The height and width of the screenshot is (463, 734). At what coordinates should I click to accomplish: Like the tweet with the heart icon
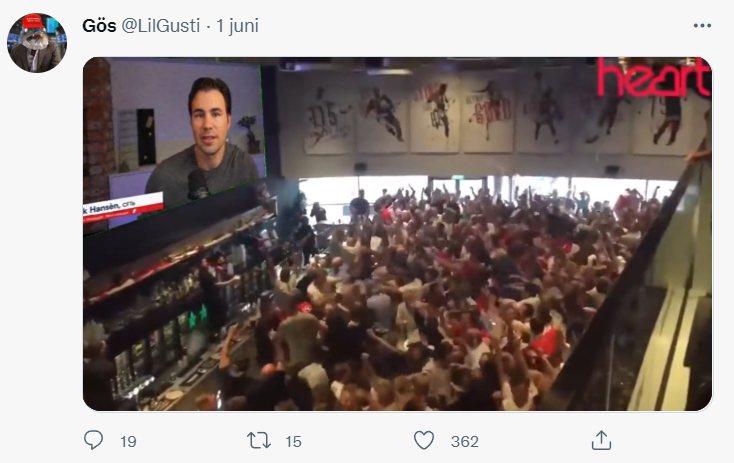click(424, 441)
